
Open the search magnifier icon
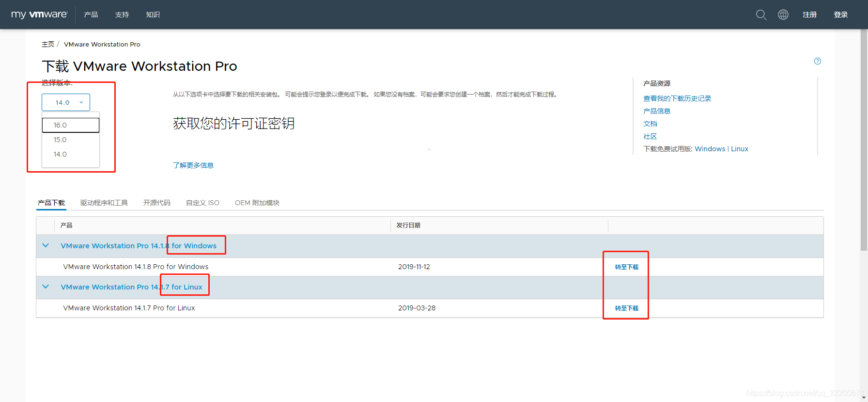coord(761,15)
